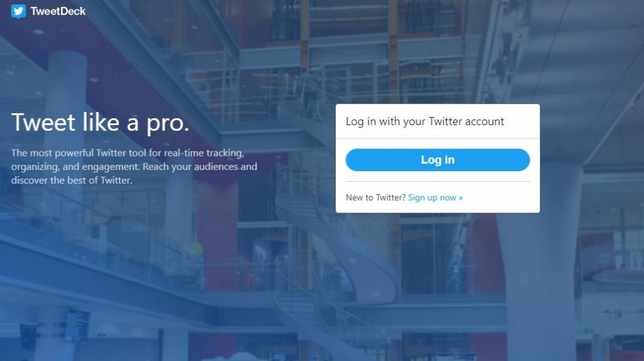644x361 pixels.
Task: Click the » arrow after Sign up now
Action: pos(461,198)
